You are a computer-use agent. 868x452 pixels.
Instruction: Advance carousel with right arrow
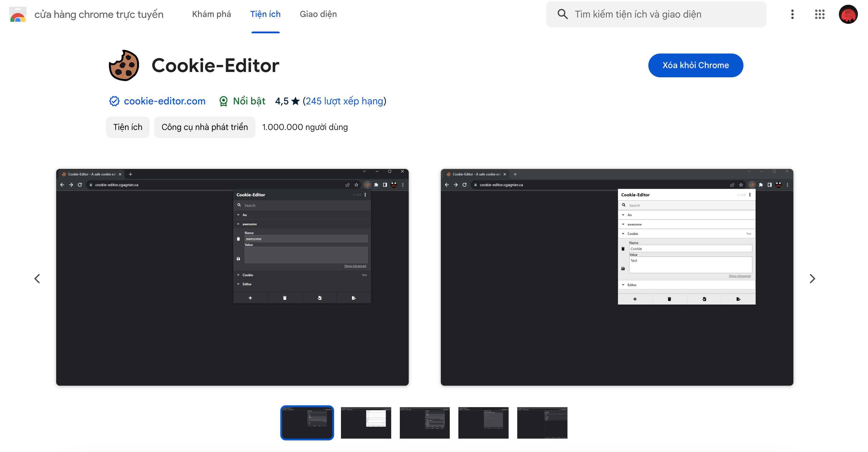(812, 278)
